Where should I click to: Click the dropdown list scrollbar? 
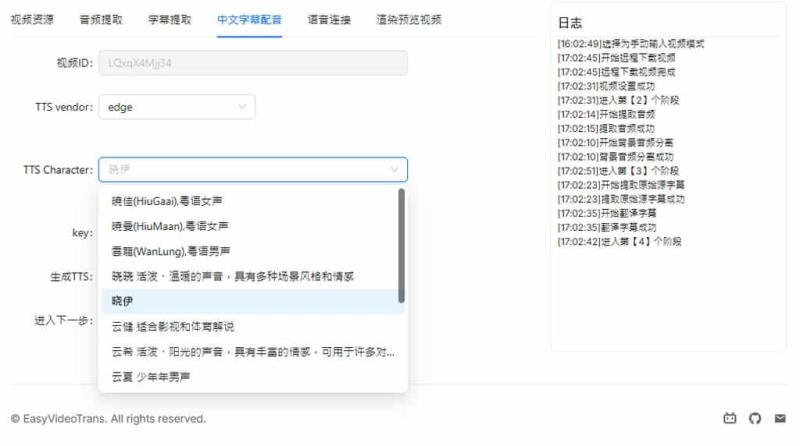(402, 245)
